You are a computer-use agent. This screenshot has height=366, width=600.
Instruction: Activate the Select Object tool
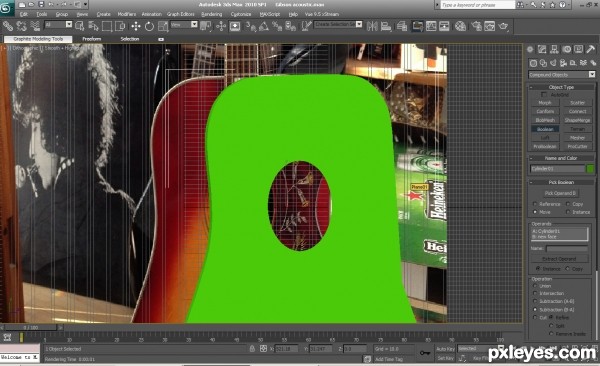click(x=80, y=26)
